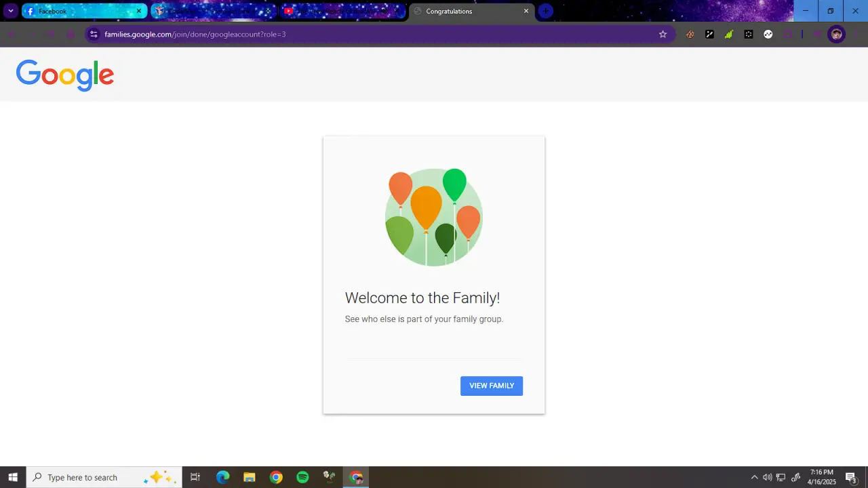Open the green bars extension icon
This screenshot has width=868, height=488.
point(729,34)
